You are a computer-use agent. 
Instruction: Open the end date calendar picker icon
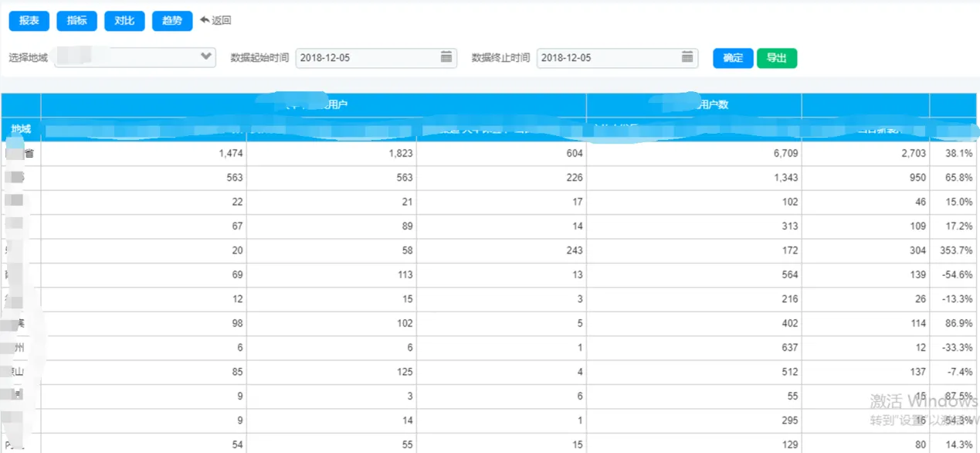click(687, 57)
